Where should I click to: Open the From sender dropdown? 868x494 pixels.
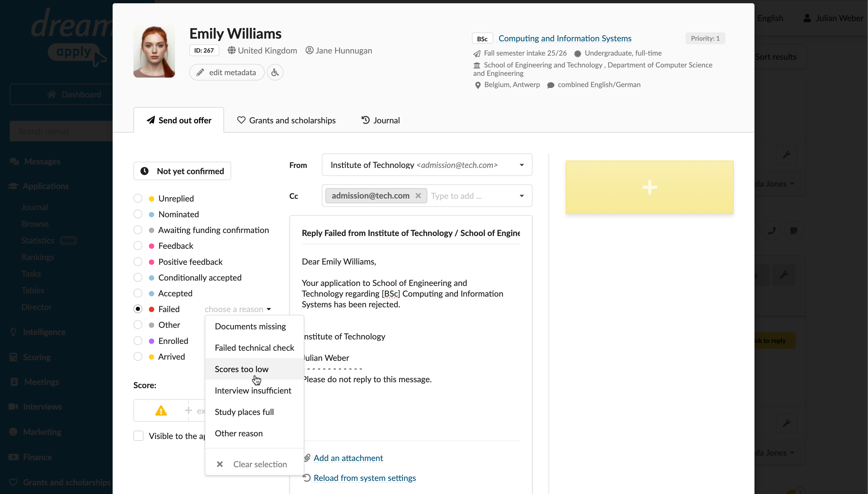click(x=427, y=165)
